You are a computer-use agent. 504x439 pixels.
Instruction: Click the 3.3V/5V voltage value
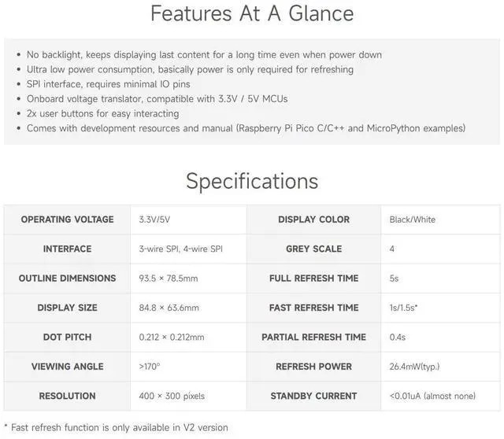(156, 219)
